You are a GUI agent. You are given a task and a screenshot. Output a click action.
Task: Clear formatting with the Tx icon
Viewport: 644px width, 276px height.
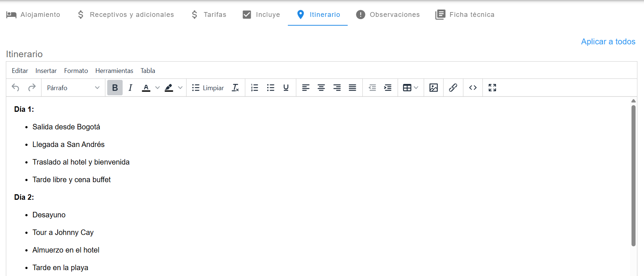tap(235, 88)
